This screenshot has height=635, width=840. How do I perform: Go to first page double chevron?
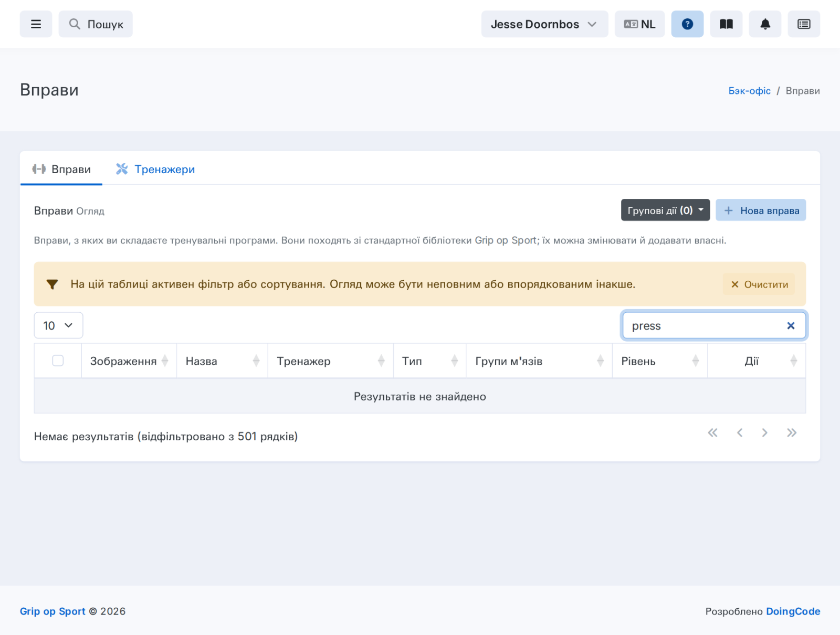(712, 432)
